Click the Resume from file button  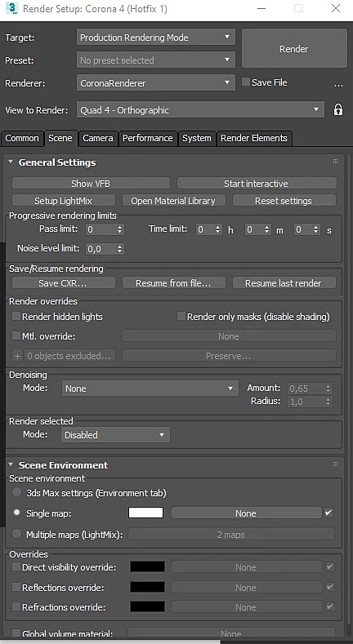click(174, 283)
